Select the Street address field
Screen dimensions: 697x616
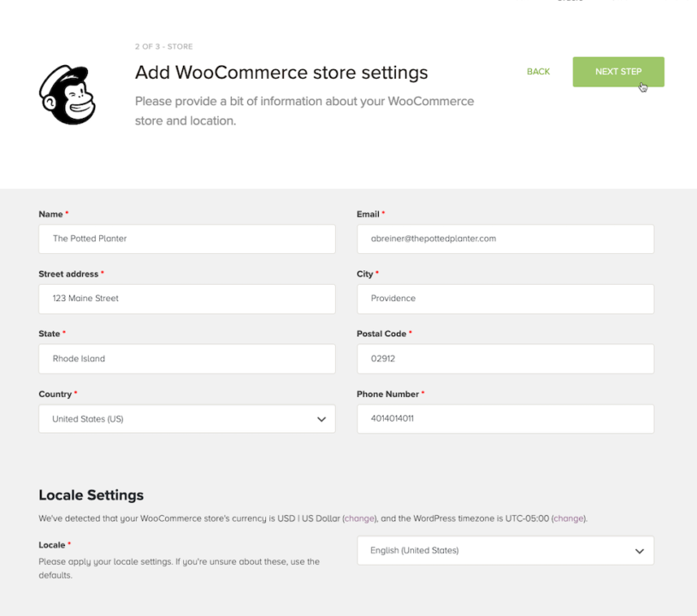pyautogui.click(x=186, y=299)
